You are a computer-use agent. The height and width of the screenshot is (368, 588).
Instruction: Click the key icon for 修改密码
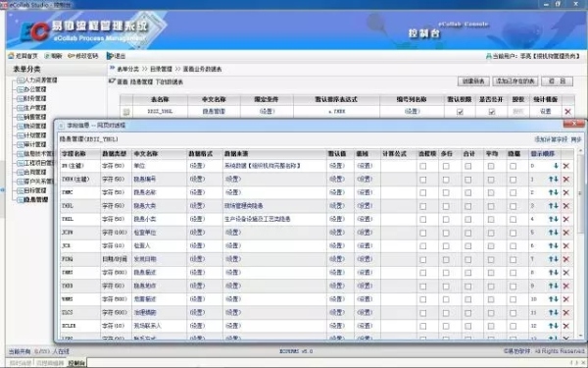click(x=72, y=56)
